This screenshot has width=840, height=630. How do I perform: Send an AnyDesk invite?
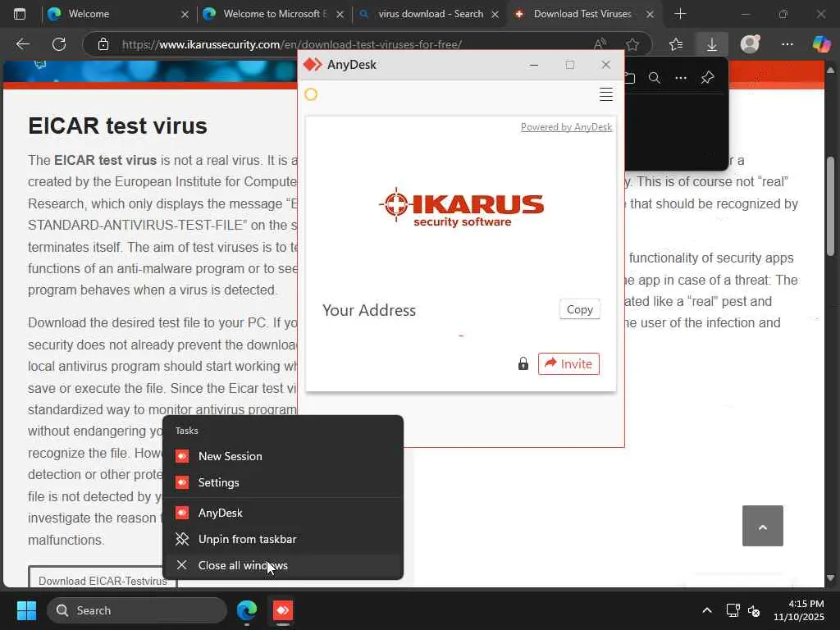click(568, 363)
